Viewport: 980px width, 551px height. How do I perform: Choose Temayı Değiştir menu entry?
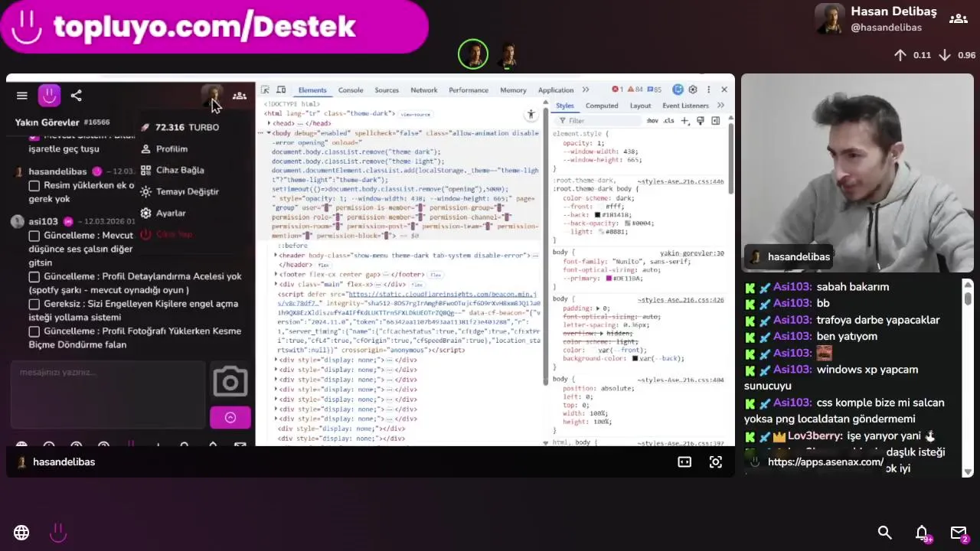click(187, 191)
